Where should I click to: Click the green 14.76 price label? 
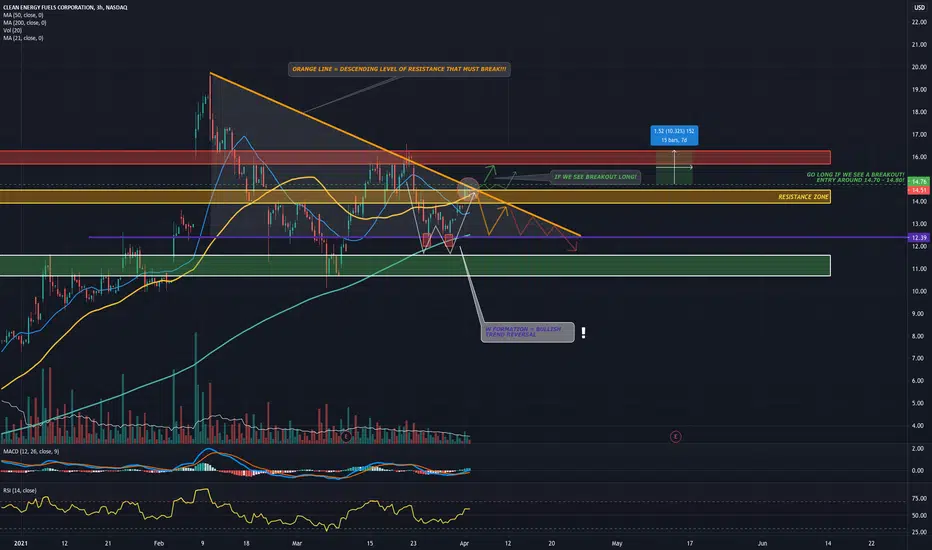tap(919, 181)
